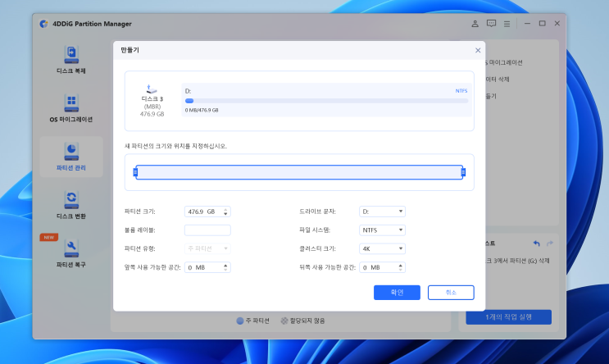Click the D: usage progress bar
609x364 pixels.
326,101
